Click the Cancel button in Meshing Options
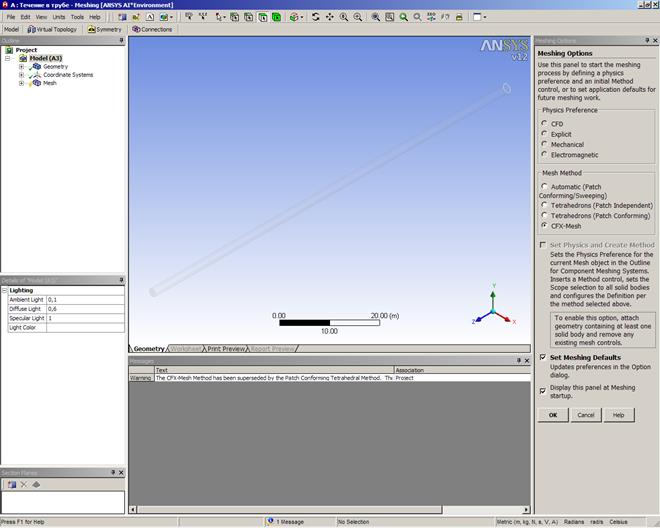Screen dimensions: 660x528 (585, 414)
